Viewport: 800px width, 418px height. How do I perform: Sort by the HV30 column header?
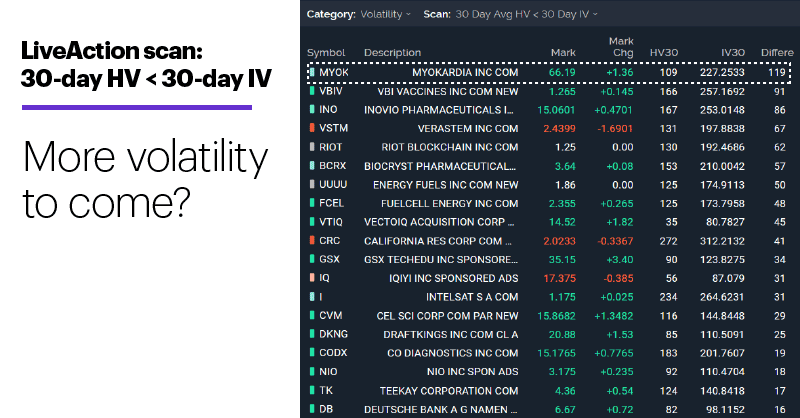point(665,52)
